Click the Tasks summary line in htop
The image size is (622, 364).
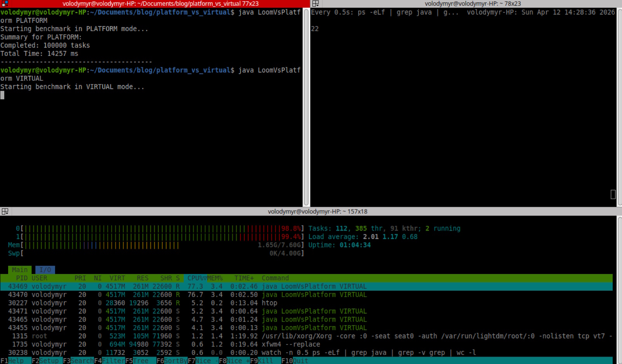click(x=384, y=229)
